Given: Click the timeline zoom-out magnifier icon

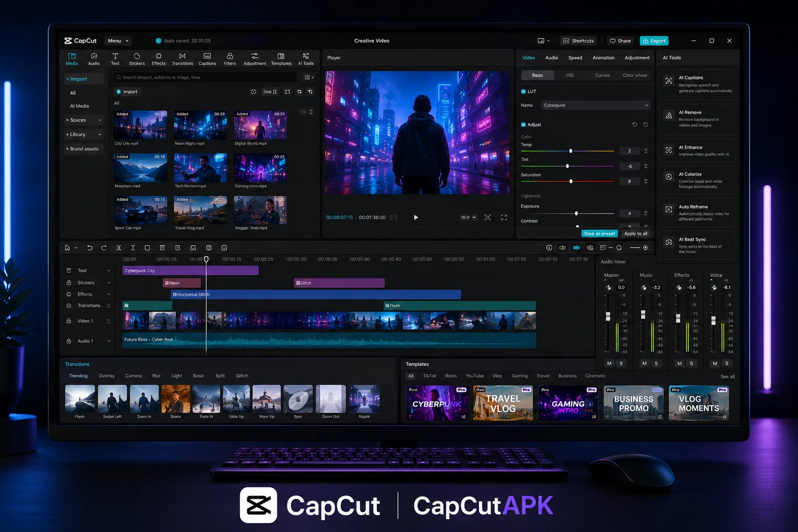Looking at the screenshot, I should pos(619,248).
